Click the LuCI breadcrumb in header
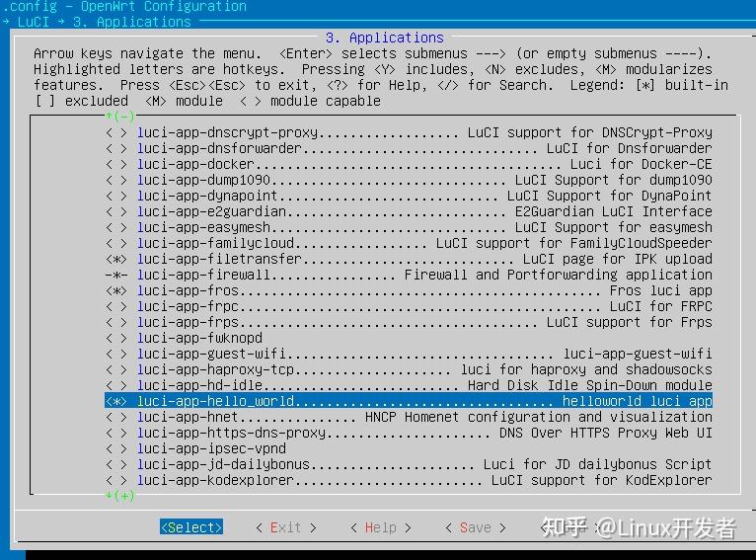 [x=34, y=22]
